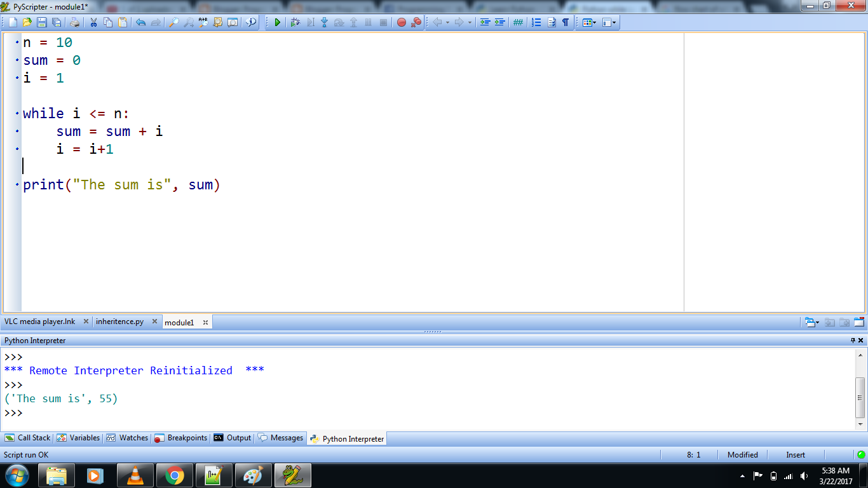Screen dimensions: 868x488
Task: Click the Print icon on the toolbar
Action: click(74, 22)
